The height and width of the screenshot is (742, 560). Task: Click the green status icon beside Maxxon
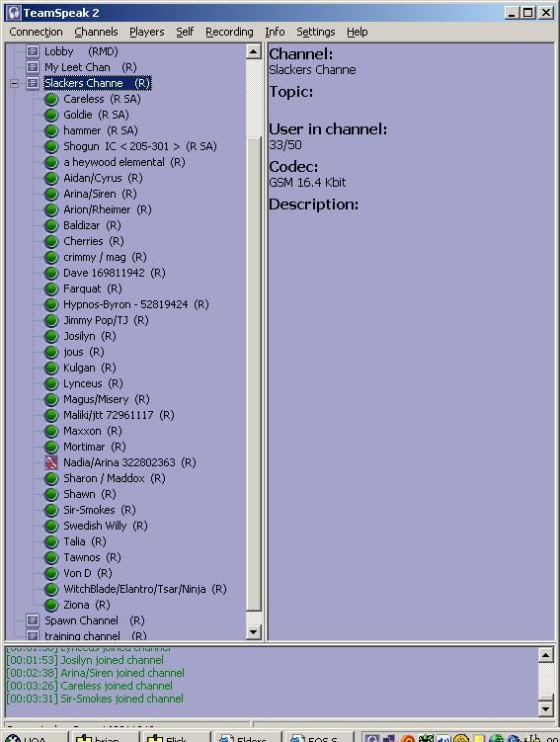(x=51, y=431)
